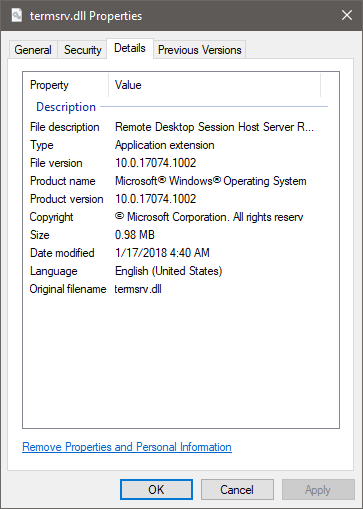This screenshot has width=363, height=509.
Task: Click the Microsoft Windows Operating System value
Action: (x=211, y=181)
